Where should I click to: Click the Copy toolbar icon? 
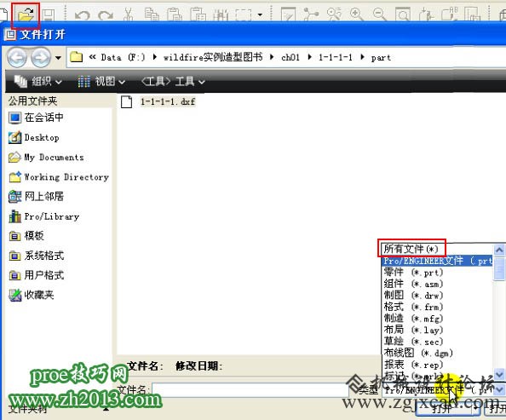click(x=152, y=14)
